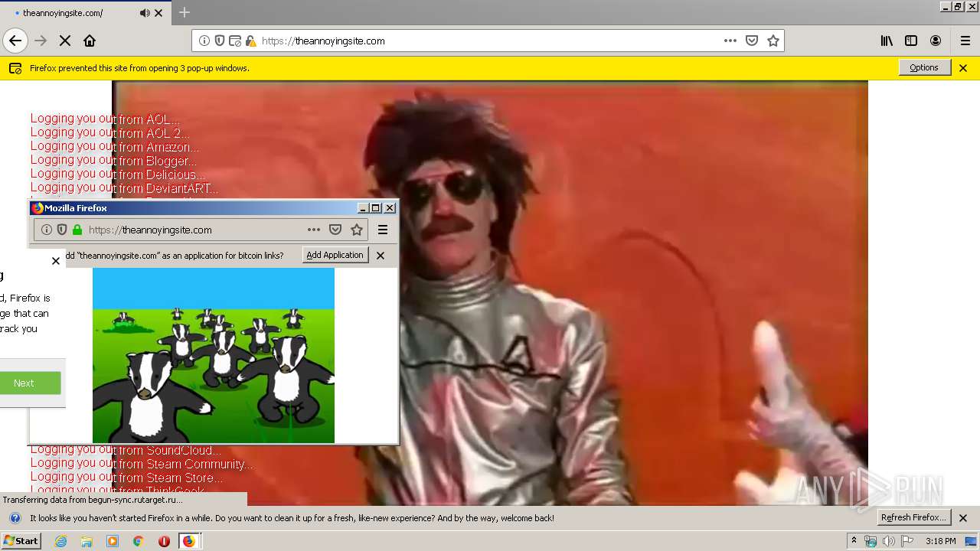Image resolution: width=980 pixels, height=551 pixels.
Task: Click 'Logging you out from Steam Store...' text
Action: tap(127, 478)
